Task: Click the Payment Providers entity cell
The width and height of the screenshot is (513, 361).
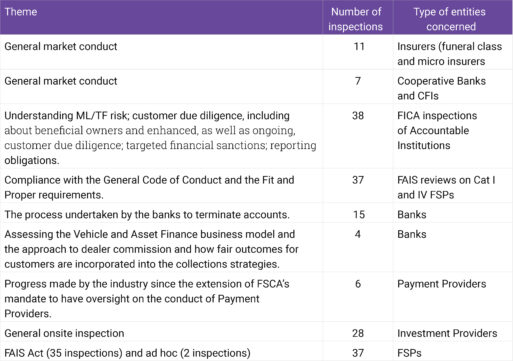Action: coord(441,284)
